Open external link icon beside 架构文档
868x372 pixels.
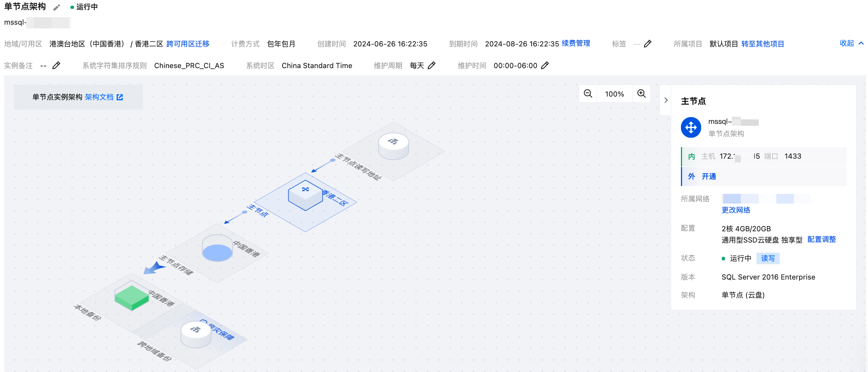pyautogui.click(x=120, y=97)
